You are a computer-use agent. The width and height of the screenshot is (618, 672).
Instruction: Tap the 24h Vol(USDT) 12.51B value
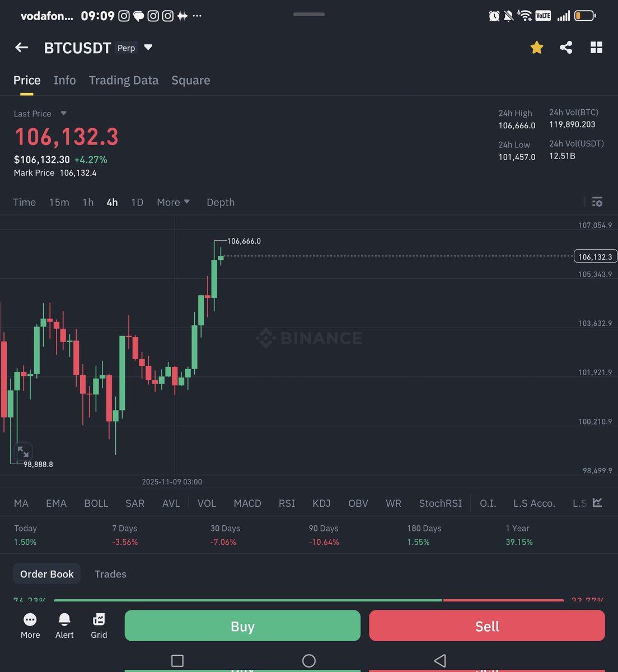562,156
